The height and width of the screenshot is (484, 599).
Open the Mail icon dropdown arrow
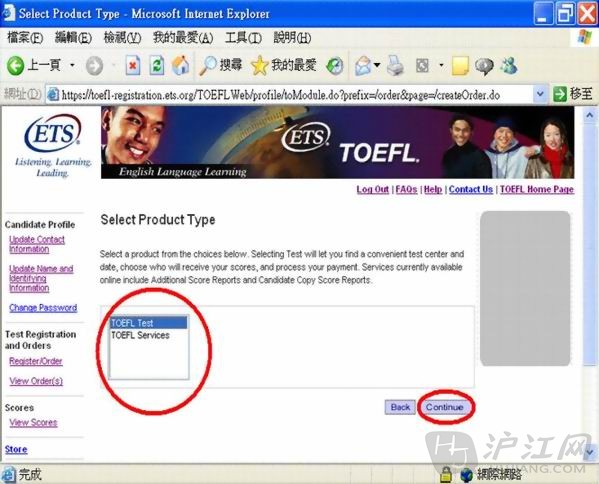pyautogui.click(x=377, y=65)
